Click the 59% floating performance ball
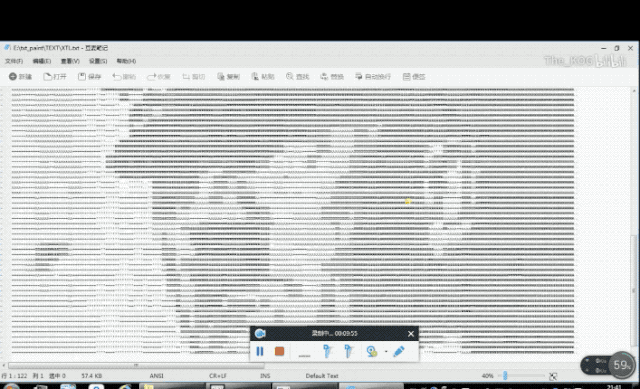Screen dimensions: 640x389 click(x=622, y=365)
